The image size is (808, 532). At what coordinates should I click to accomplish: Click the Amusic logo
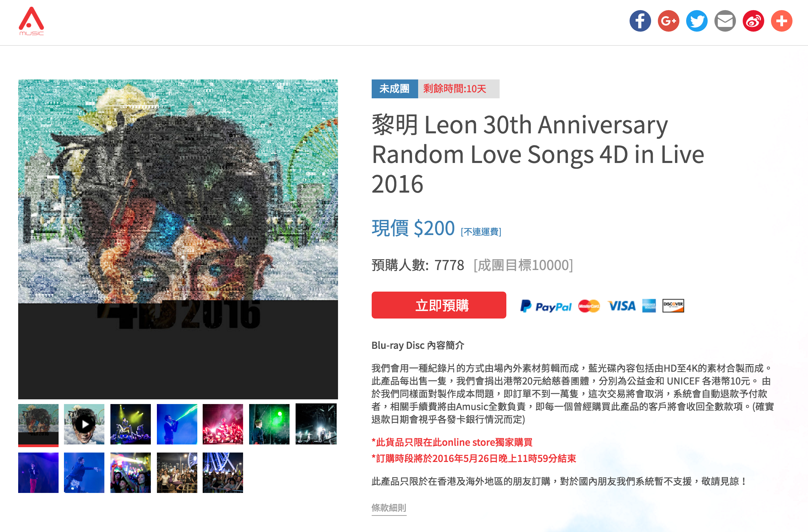pyautogui.click(x=31, y=21)
